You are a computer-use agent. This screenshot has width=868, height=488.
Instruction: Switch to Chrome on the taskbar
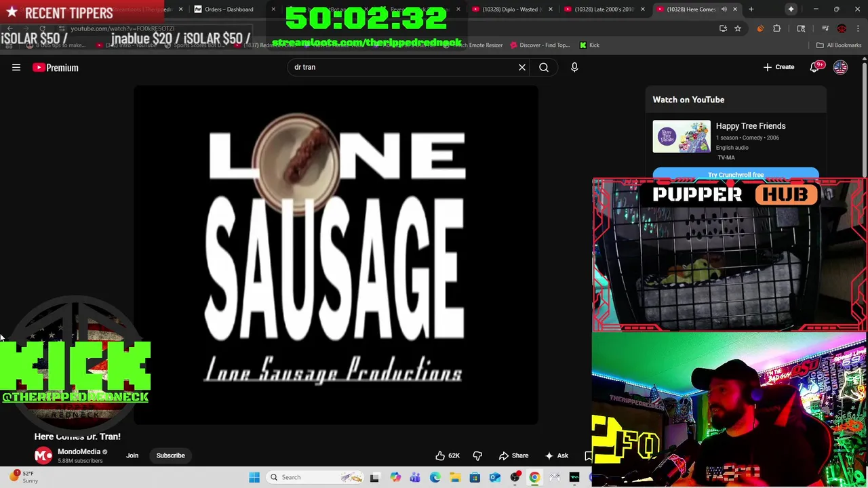point(534,477)
